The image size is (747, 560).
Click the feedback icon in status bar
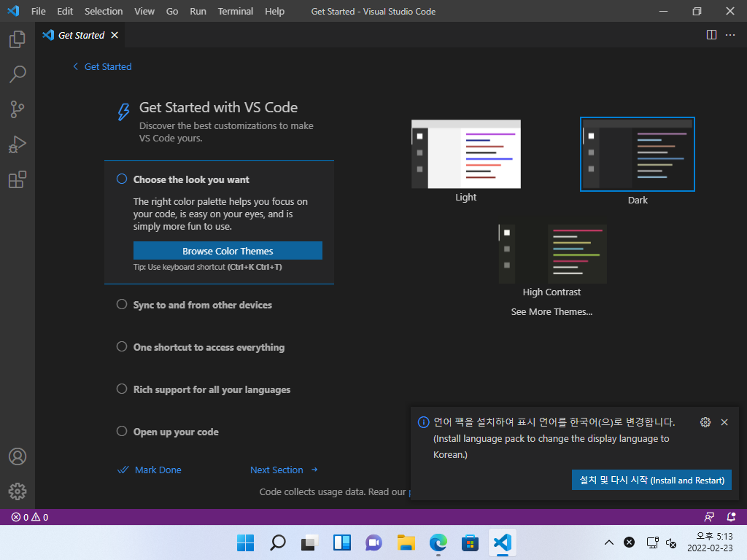tap(709, 517)
